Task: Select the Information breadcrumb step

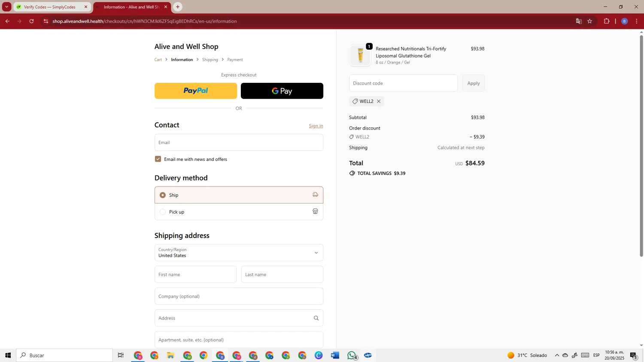Action: 182,60
